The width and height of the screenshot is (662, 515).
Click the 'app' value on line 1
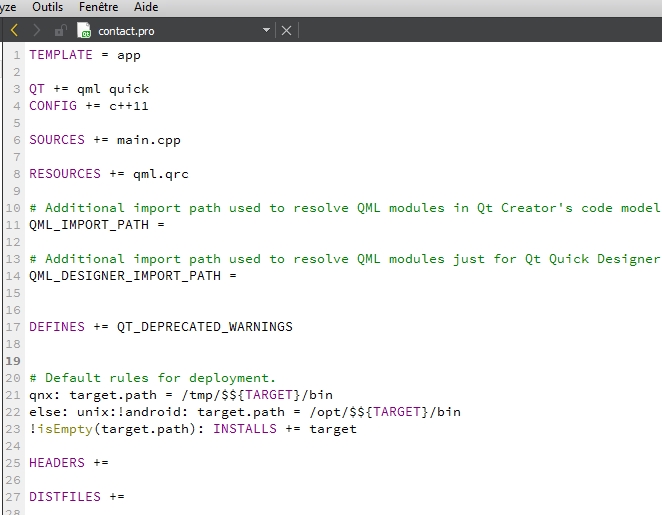pos(129,56)
